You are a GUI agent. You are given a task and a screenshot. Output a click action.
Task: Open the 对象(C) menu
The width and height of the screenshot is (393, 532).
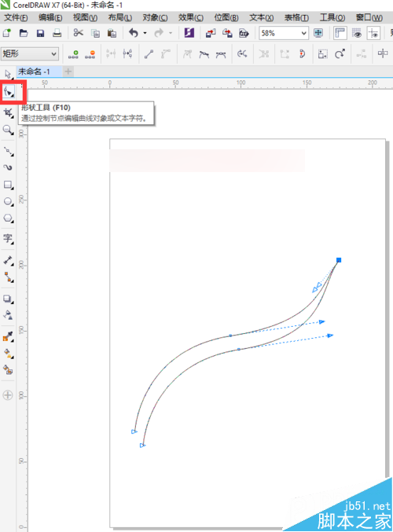155,17
